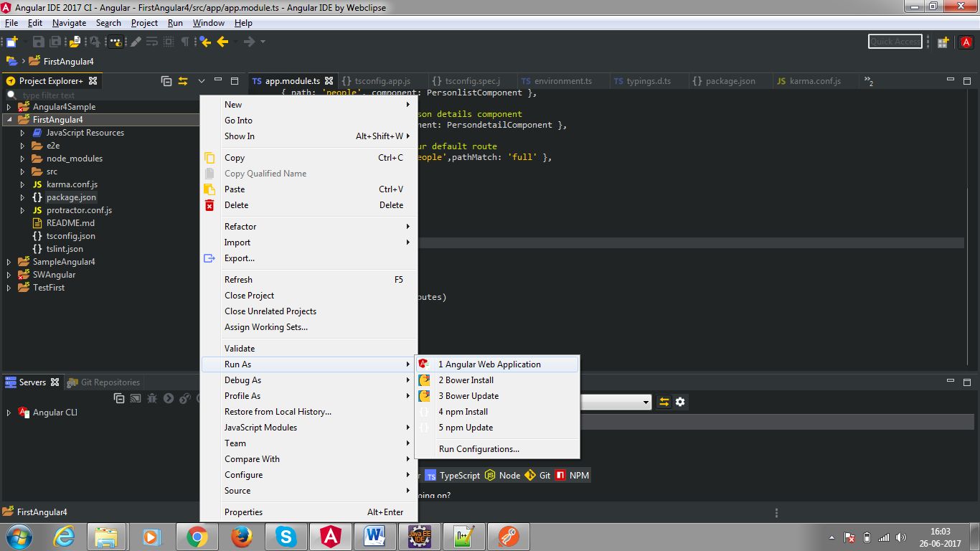
Task: Click the Back navigation yellow arrow
Action: click(x=222, y=42)
